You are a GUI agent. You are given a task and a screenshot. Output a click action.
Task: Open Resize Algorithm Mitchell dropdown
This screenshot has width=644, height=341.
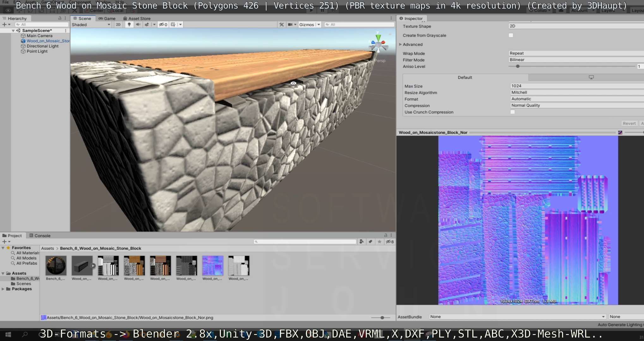click(577, 93)
